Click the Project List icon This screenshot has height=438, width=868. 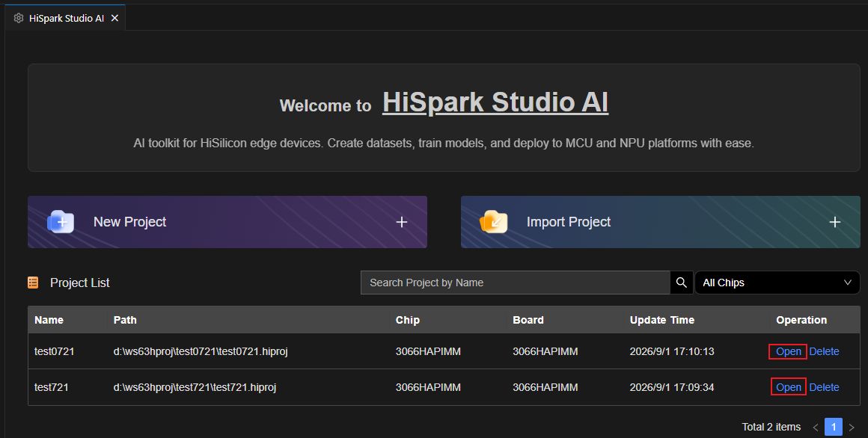(x=33, y=283)
